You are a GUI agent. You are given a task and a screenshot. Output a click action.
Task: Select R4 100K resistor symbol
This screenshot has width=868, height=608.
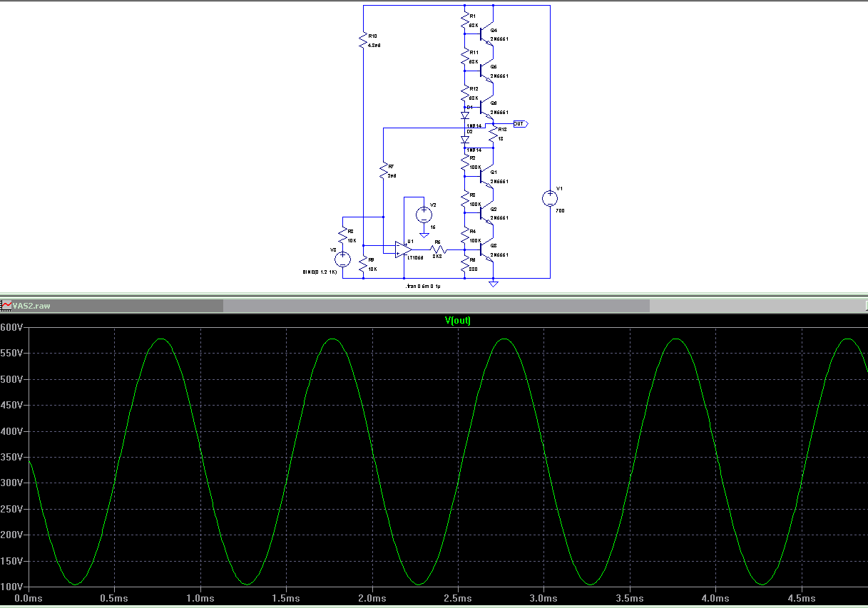[x=465, y=237]
